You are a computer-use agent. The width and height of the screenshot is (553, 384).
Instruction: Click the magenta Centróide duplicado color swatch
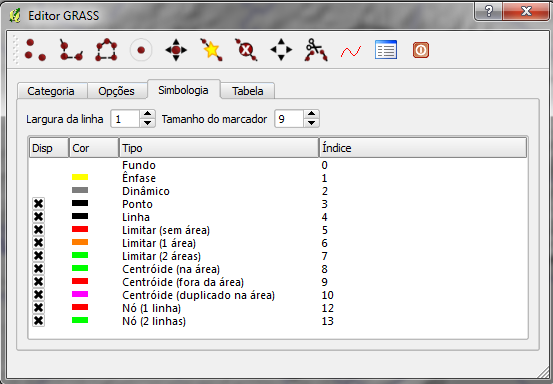tap(80, 294)
